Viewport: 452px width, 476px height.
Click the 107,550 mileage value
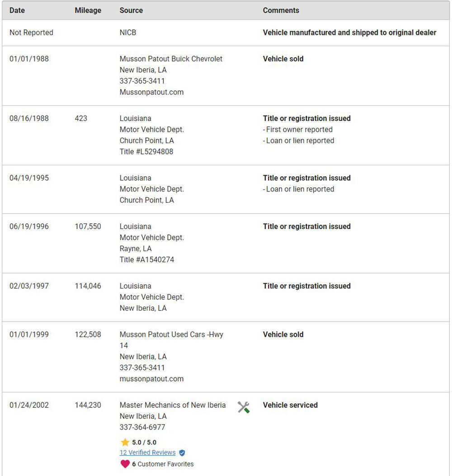point(88,226)
